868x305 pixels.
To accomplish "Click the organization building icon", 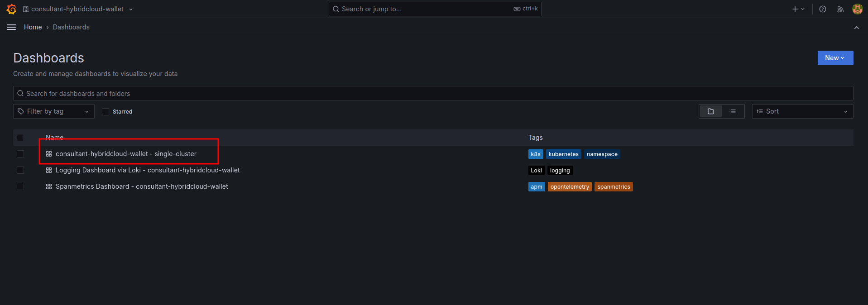I will pyautogui.click(x=26, y=9).
